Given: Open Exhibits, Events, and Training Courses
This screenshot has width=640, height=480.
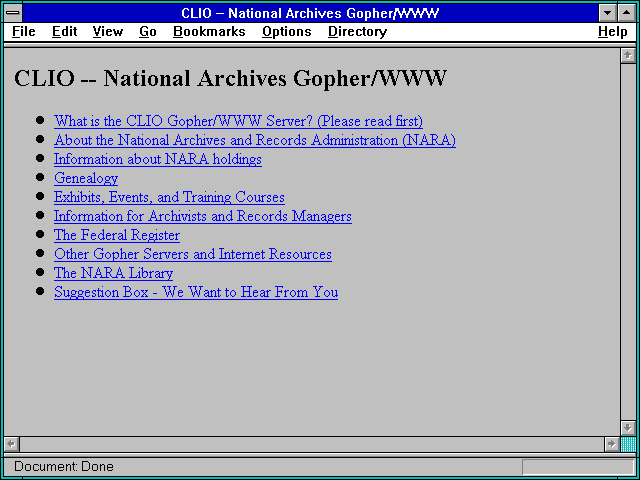Looking at the screenshot, I should (169, 197).
